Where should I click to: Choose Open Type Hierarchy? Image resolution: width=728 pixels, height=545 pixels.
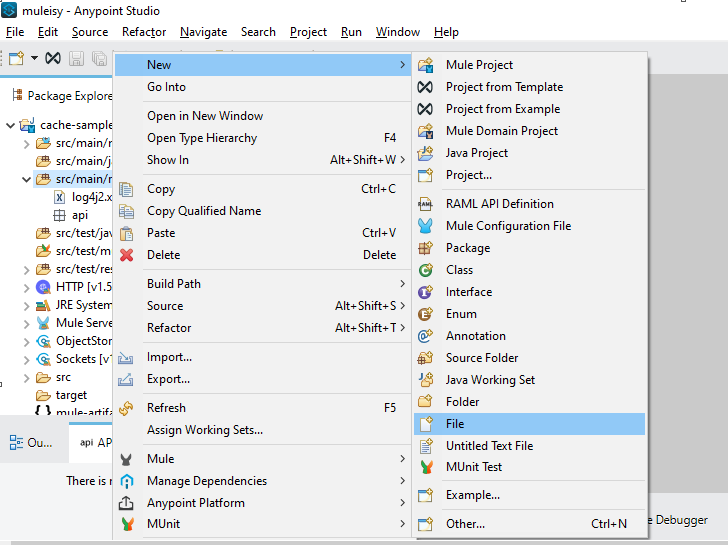pyautogui.click(x=263, y=138)
